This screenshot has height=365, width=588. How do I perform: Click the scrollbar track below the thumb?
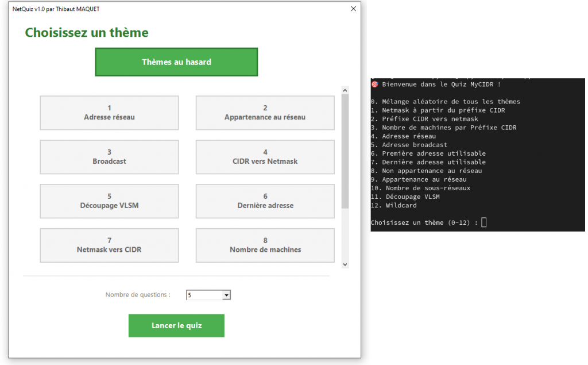click(x=345, y=236)
